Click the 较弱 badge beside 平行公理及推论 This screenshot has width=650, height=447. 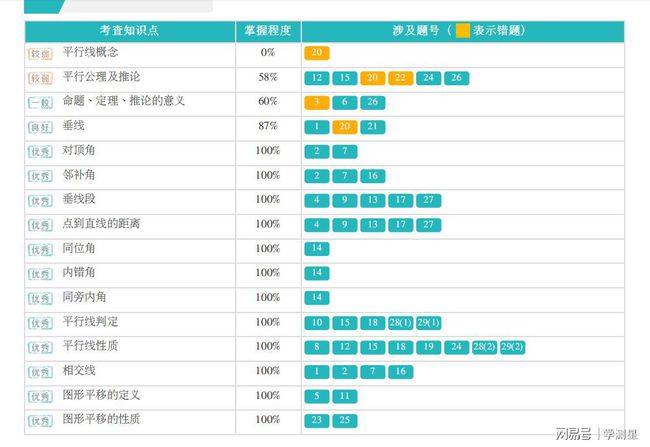click(40, 78)
